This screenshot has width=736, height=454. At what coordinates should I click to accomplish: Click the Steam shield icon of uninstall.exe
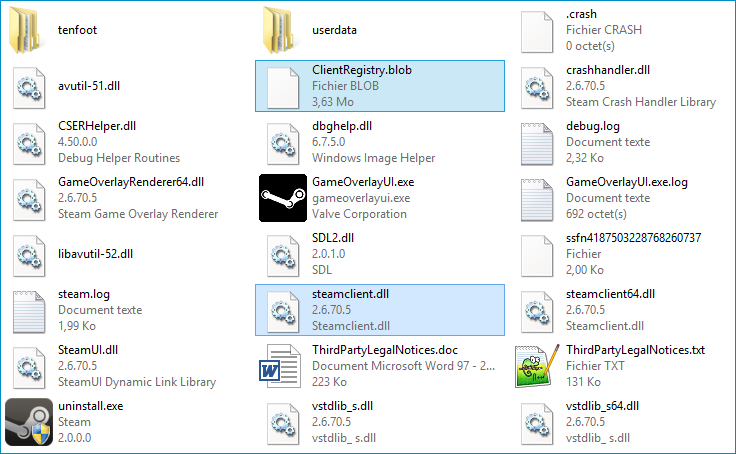29,422
